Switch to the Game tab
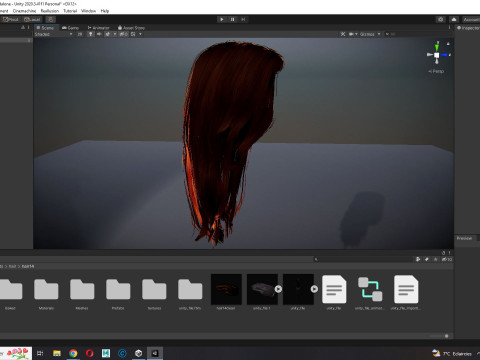Image resolution: width=480 pixels, height=360 pixels. point(70,28)
